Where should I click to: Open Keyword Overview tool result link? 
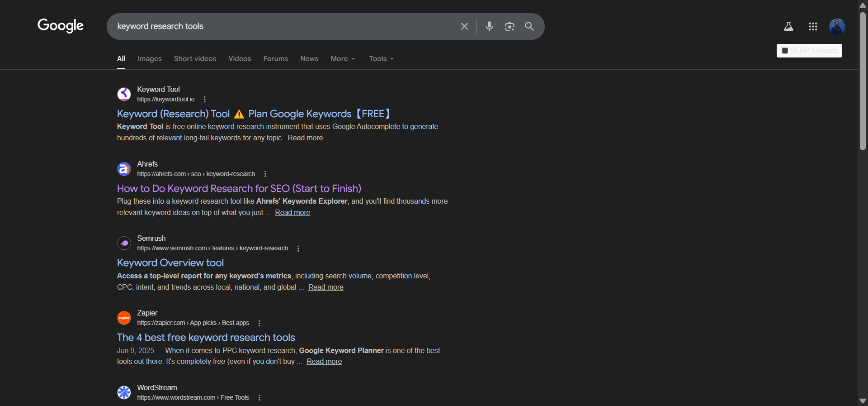[x=170, y=263]
